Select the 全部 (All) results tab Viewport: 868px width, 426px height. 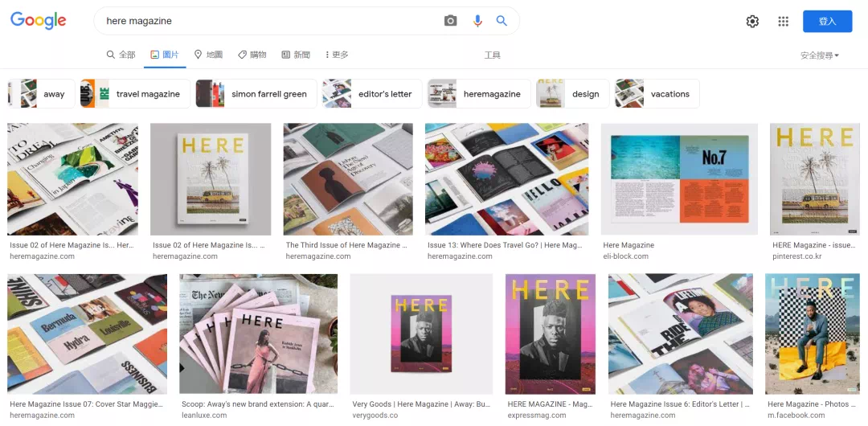tap(121, 55)
